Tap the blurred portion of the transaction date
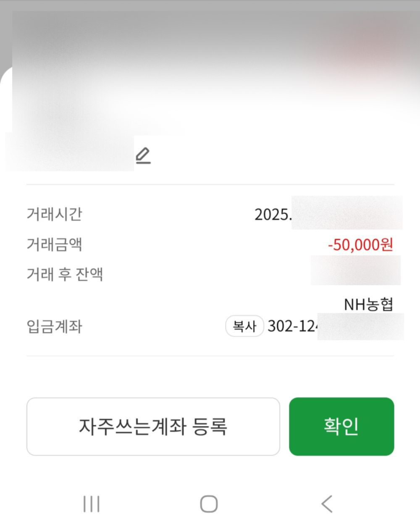Screen dimensions: 420x530 347,213
